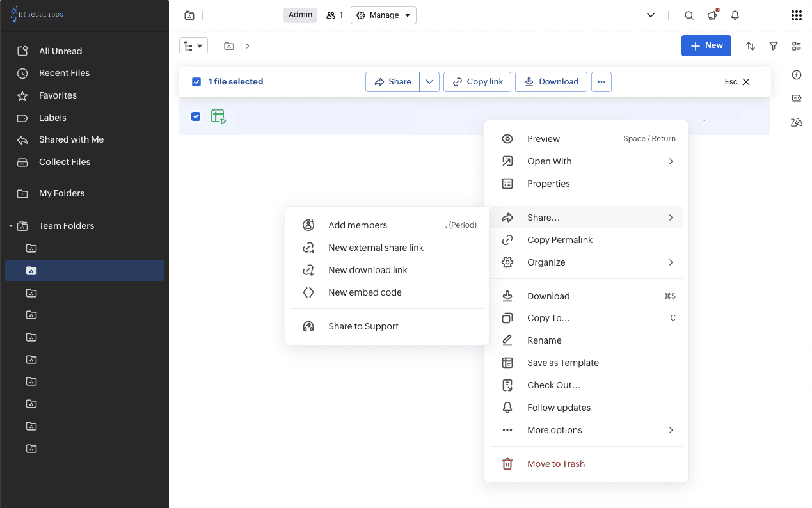This screenshot has height=508, width=812.
Task: Select Share... in context menu
Action: (x=586, y=218)
